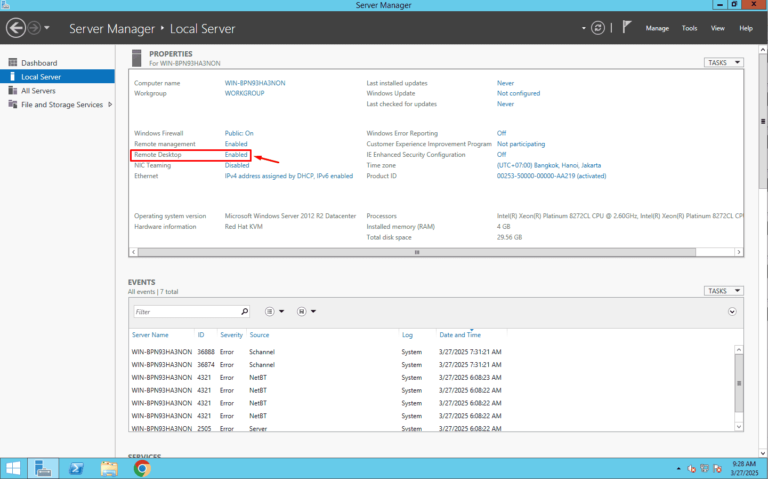Click properties scroll right arrow
Viewport: 768px width, 479px height.
739,252
